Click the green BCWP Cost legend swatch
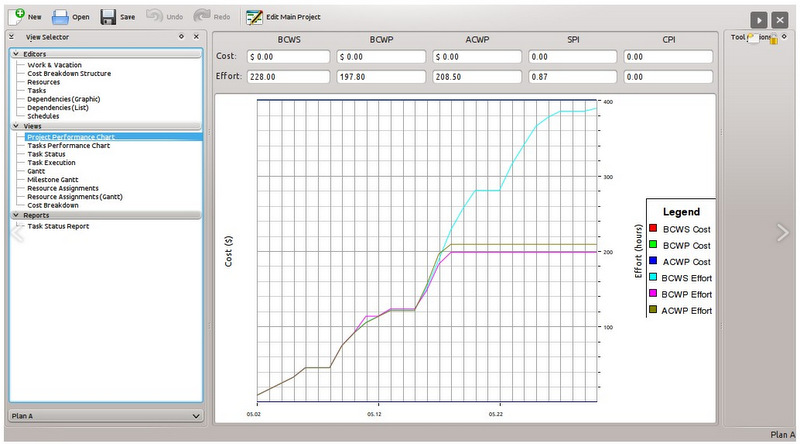The width and height of the screenshot is (800, 444). [x=653, y=244]
